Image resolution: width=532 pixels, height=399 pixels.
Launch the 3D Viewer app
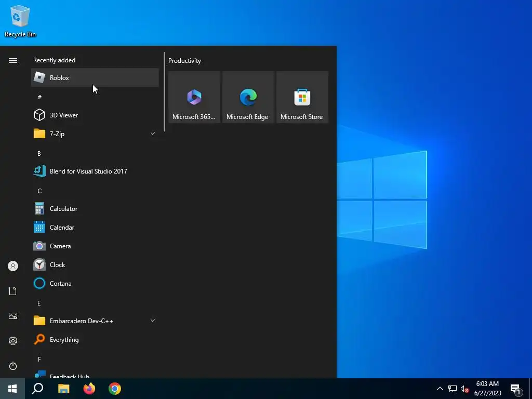coord(95,115)
